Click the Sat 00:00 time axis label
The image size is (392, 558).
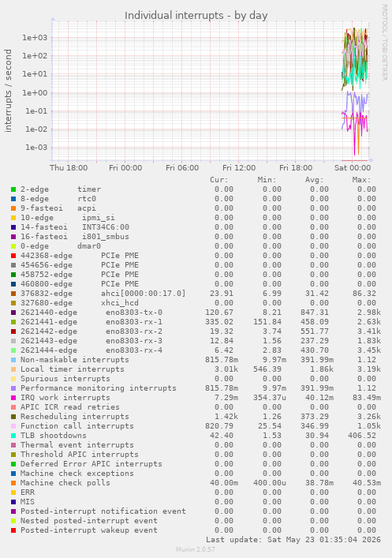(x=353, y=168)
